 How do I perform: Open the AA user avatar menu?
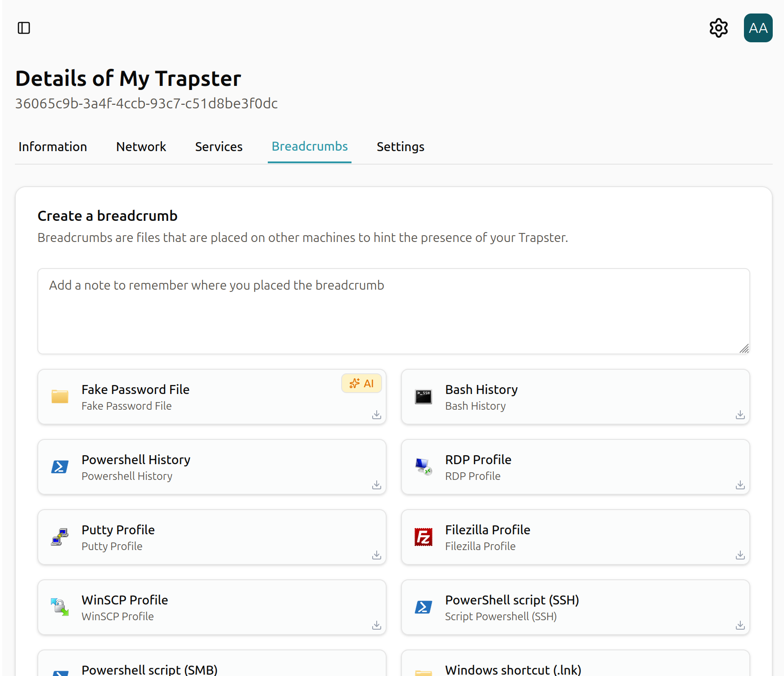point(758,28)
